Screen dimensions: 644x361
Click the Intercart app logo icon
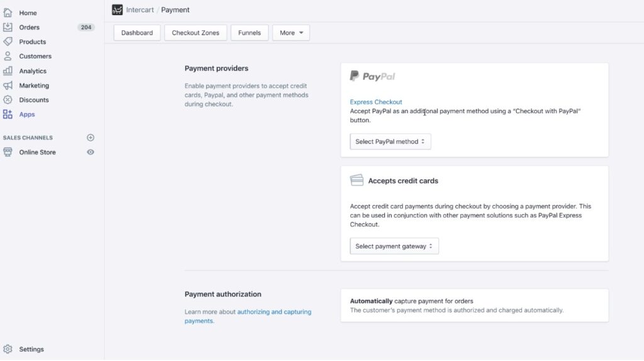point(117,9)
